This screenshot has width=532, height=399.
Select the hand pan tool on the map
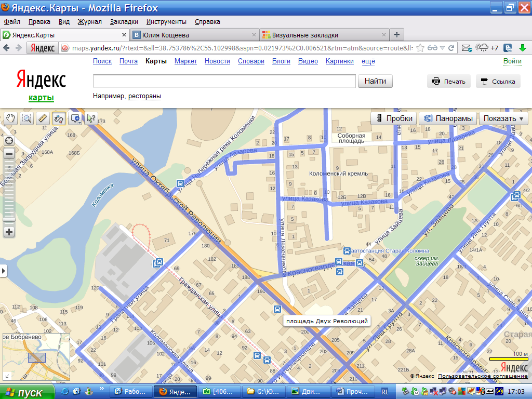pyautogui.click(x=10, y=119)
